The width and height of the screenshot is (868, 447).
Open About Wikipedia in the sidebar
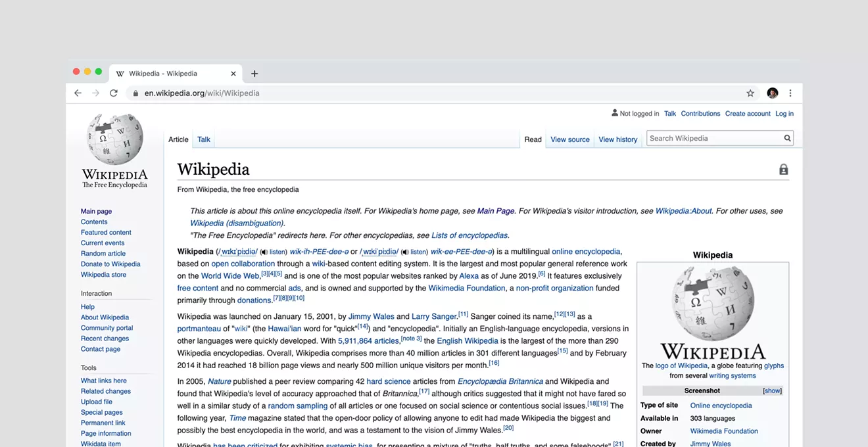click(x=105, y=318)
